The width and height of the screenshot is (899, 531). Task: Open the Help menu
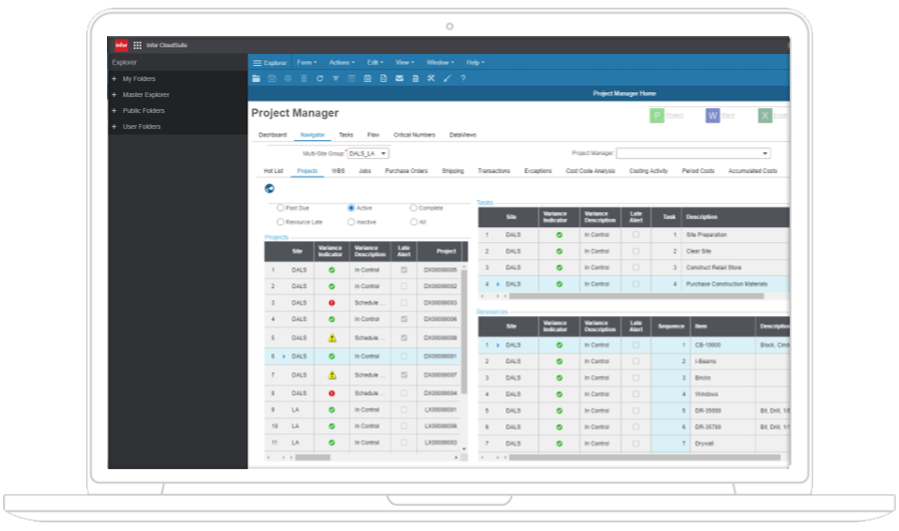pyautogui.click(x=475, y=63)
